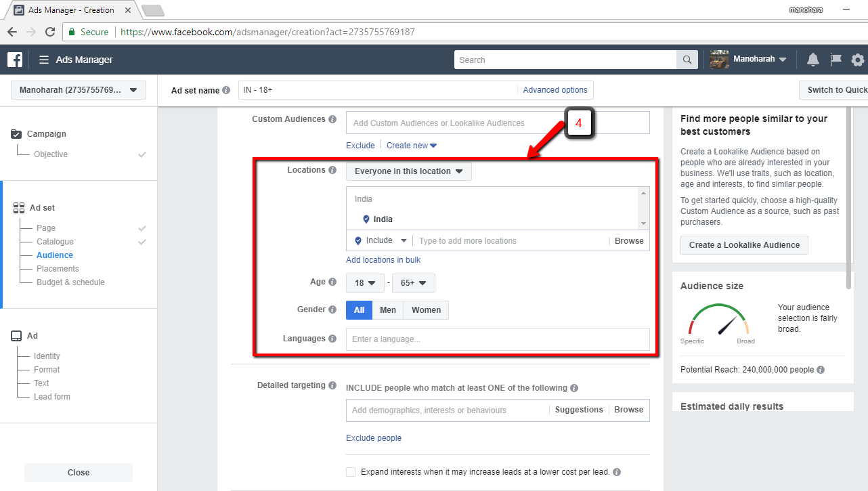Click the Enter a language field
This screenshot has height=491, width=868.
click(x=498, y=339)
